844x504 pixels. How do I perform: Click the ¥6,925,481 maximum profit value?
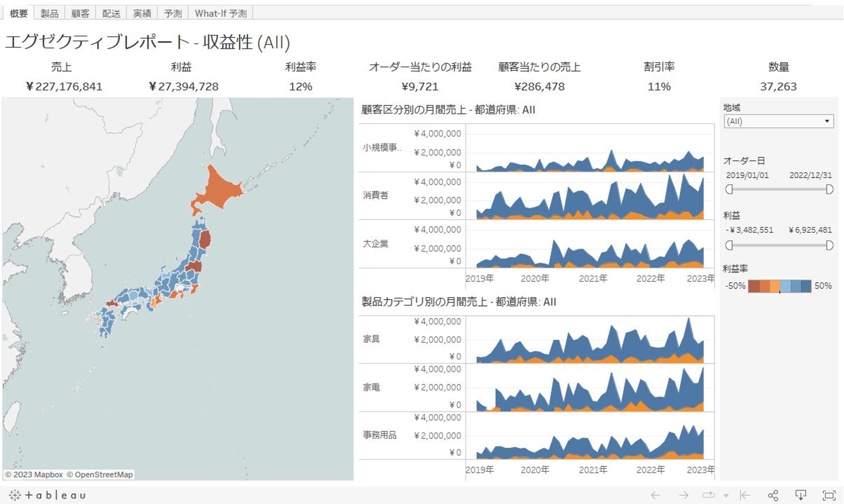tap(811, 230)
